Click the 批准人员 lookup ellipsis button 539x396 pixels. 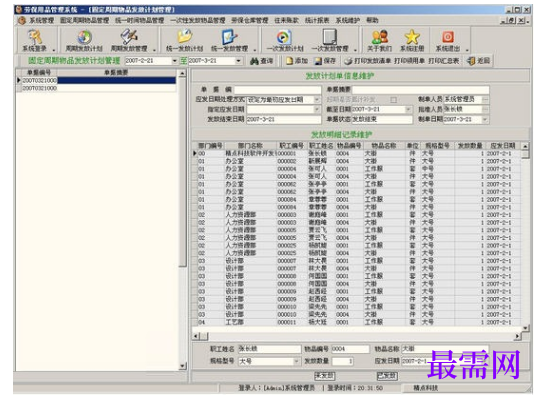tap(485, 109)
